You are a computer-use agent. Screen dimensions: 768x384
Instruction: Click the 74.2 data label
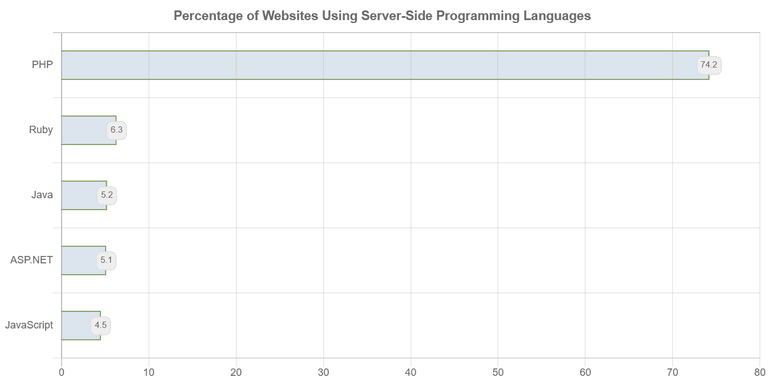[x=709, y=65]
